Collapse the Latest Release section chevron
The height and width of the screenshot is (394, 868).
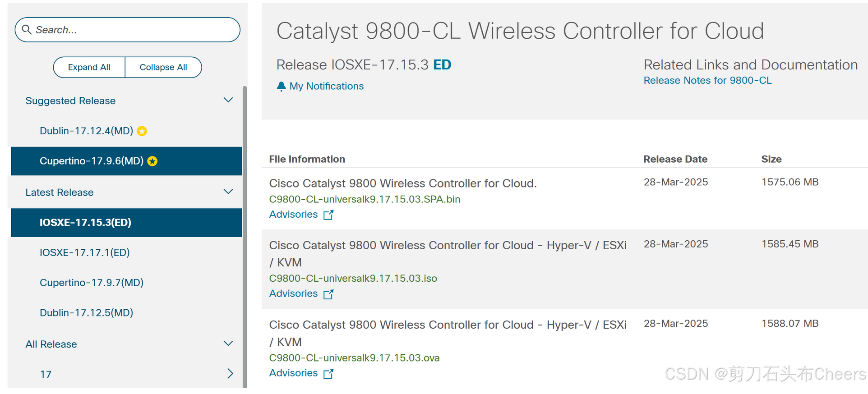pos(228,192)
